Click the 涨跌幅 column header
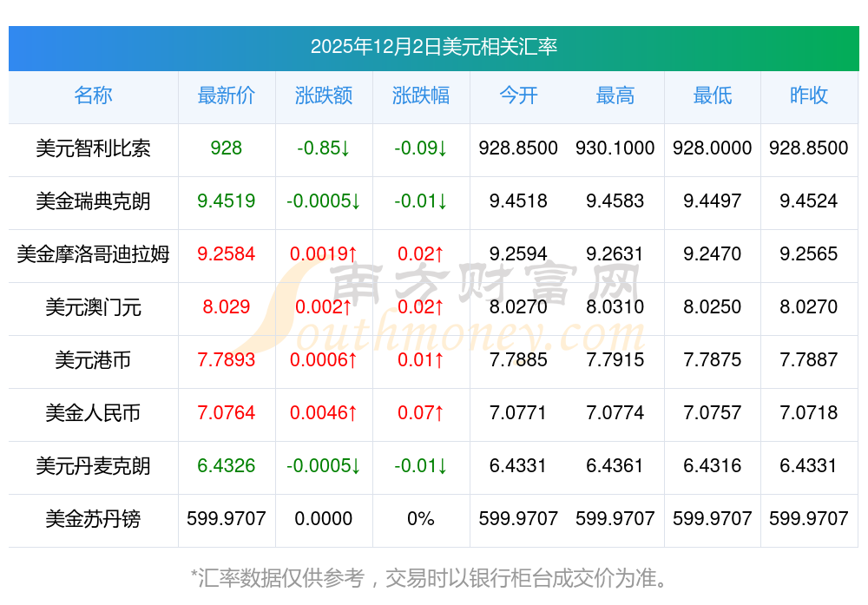 pos(421,95)
